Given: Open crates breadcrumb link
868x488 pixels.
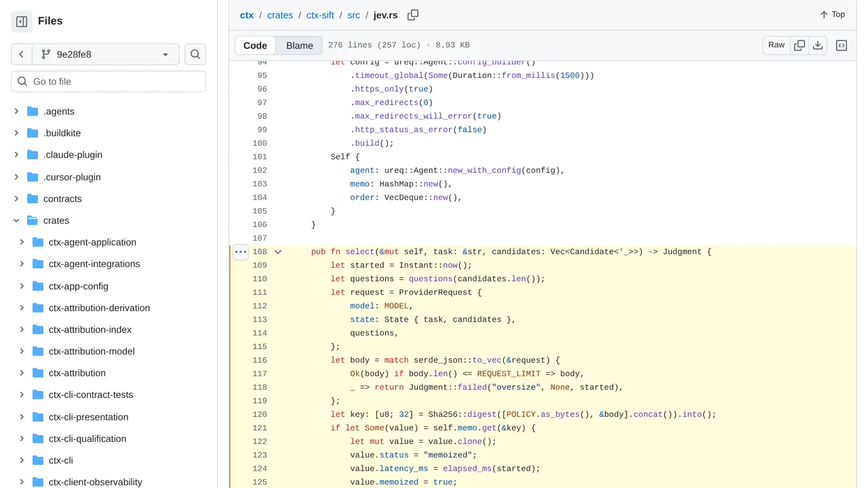Looking at the screenshot, I should 280,15.
